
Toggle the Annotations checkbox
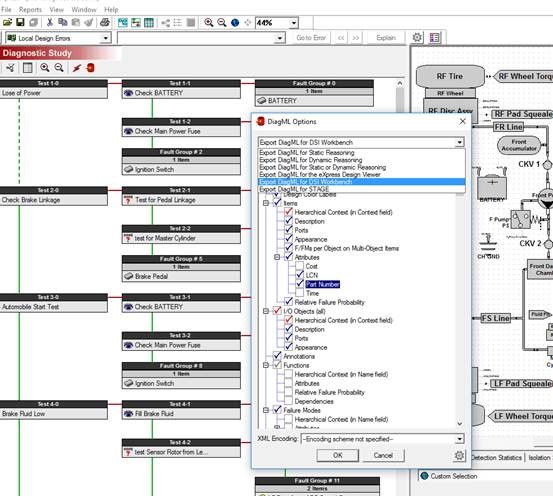(277, 356)
